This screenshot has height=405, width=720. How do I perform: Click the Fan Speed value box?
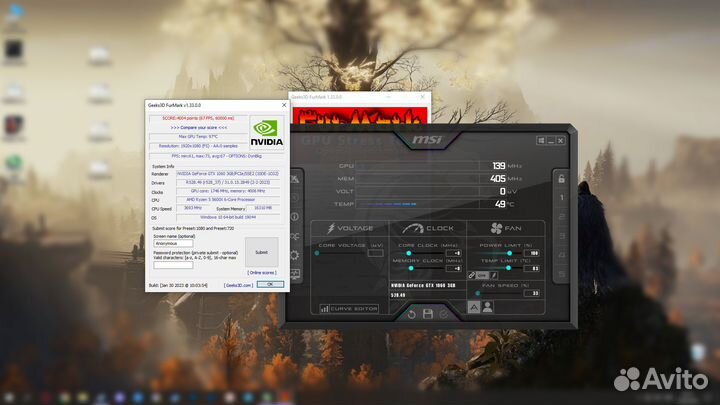[x=532, y=293]
